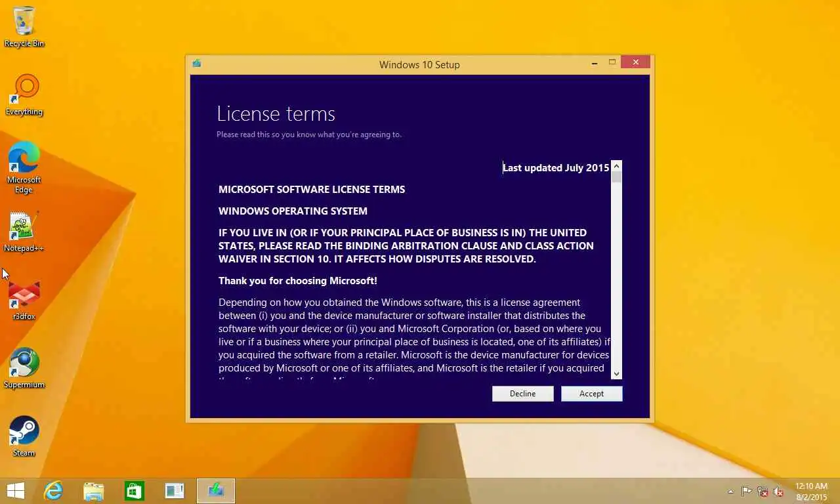Click the 'License terms' heading
This screenshot has height=504, width=840.
pos(276,114)
